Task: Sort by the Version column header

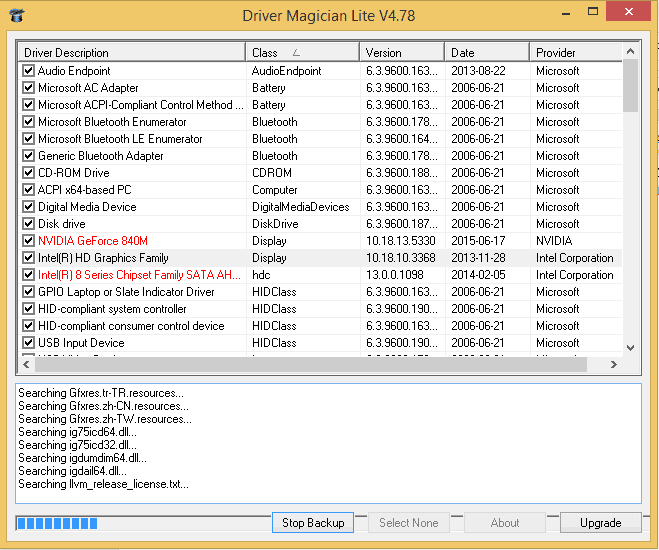Action: click(402, 53)
